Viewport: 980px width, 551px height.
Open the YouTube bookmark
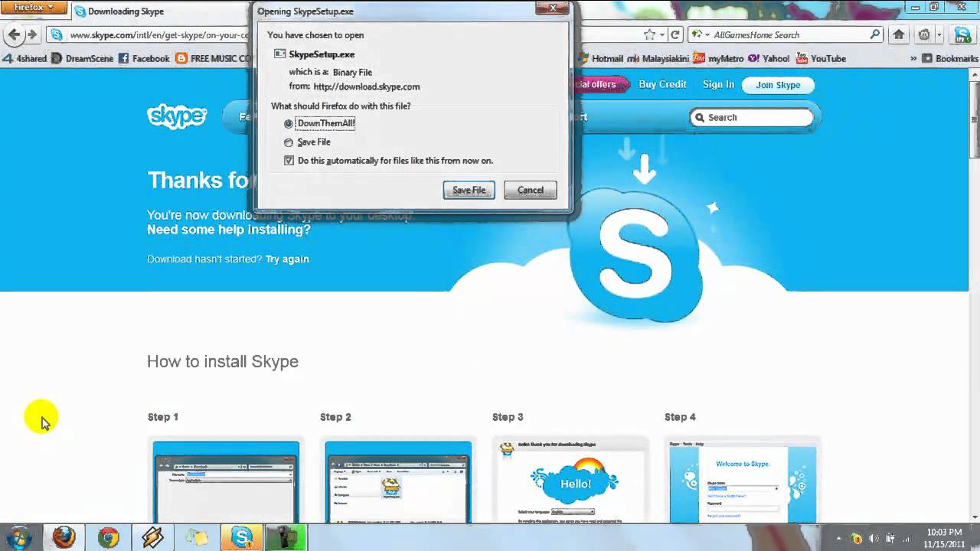pos(821,58)
